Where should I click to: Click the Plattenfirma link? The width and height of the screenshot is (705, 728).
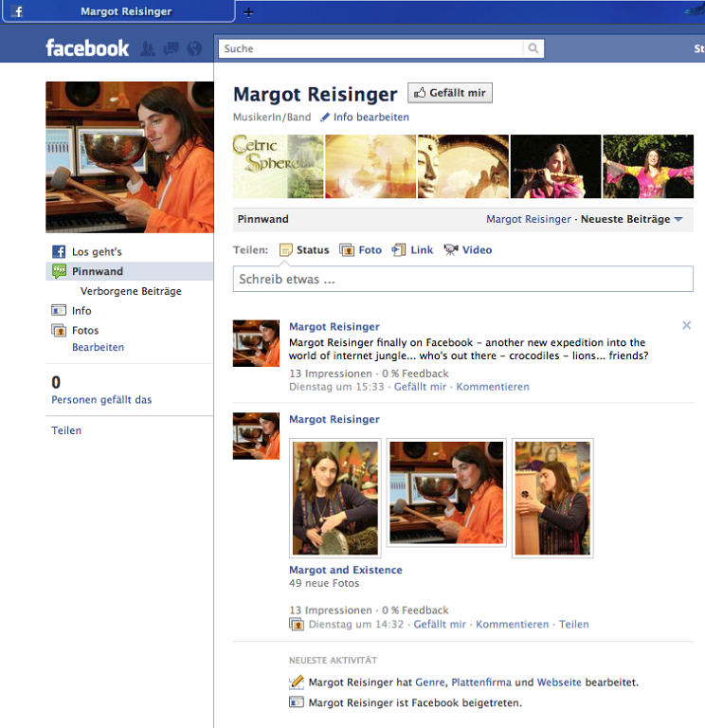[481, 682]
